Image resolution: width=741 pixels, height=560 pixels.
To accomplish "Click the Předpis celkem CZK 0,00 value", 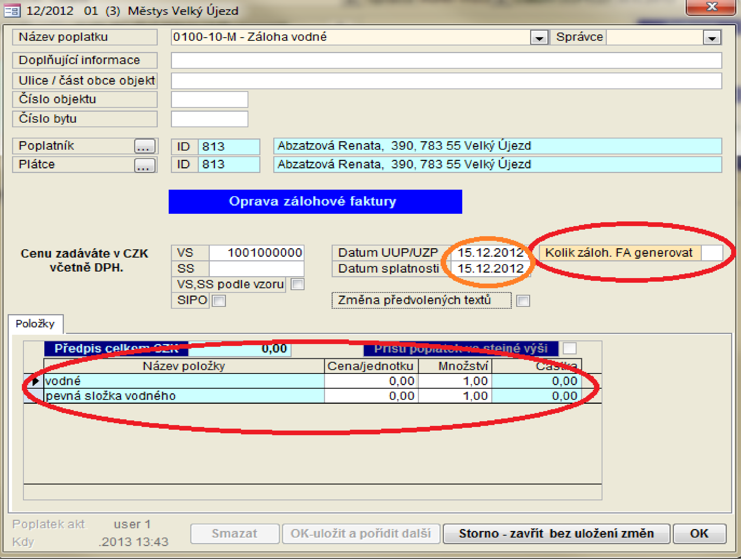I will coord(240,349).
